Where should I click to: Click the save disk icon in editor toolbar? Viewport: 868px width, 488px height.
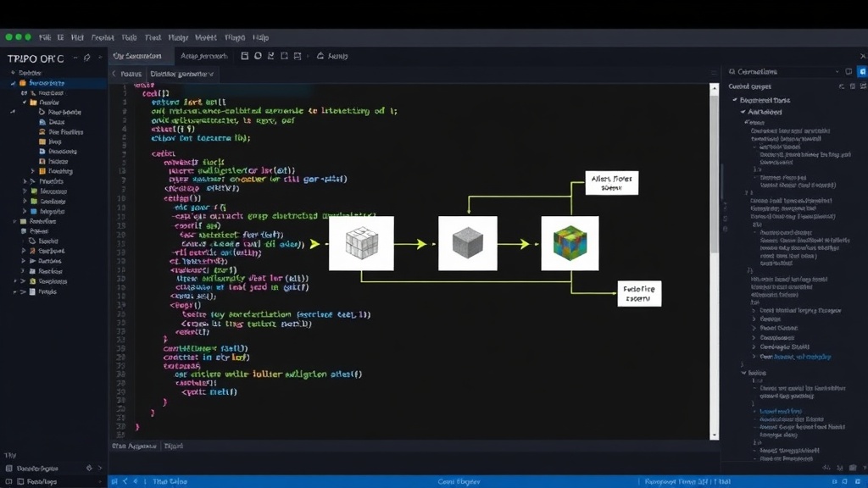click(x=298, y=56)
